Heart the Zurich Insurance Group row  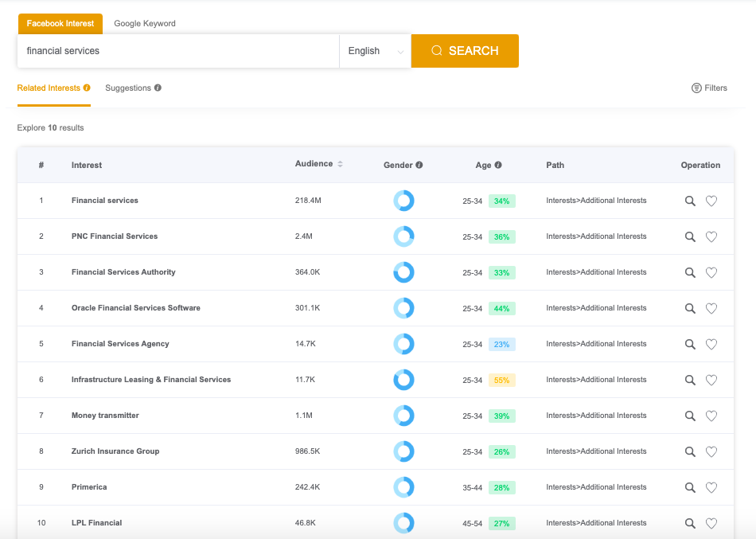[x=711, y=451]
